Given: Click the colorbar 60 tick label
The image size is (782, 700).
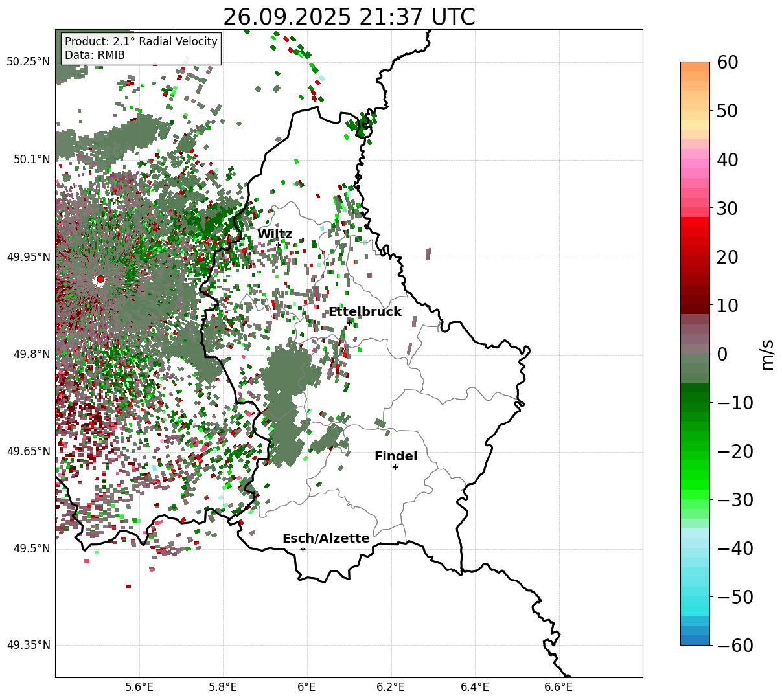Looking at the screenshot, I should pos(726,62).
